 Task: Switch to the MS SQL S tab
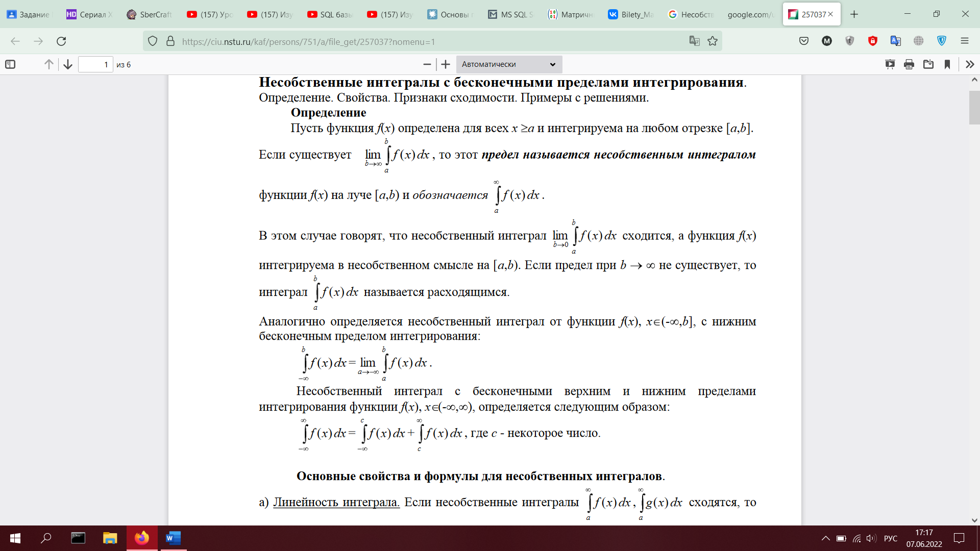point(511,14)
